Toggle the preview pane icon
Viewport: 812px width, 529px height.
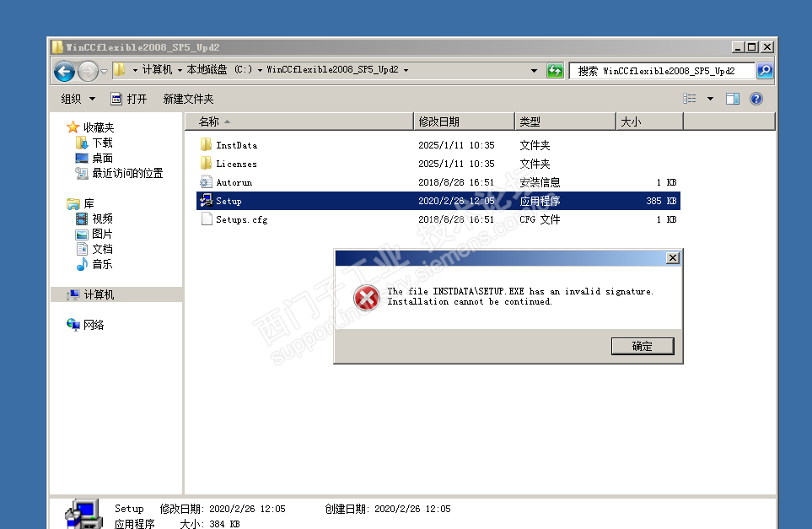tap(732, 99)
